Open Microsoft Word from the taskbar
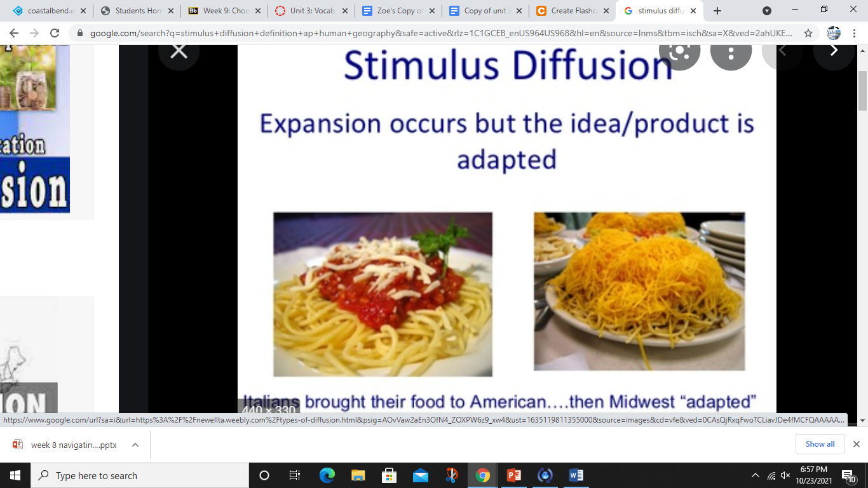The height and width of the screenshot is (488, 868). (x=575, y=475)
